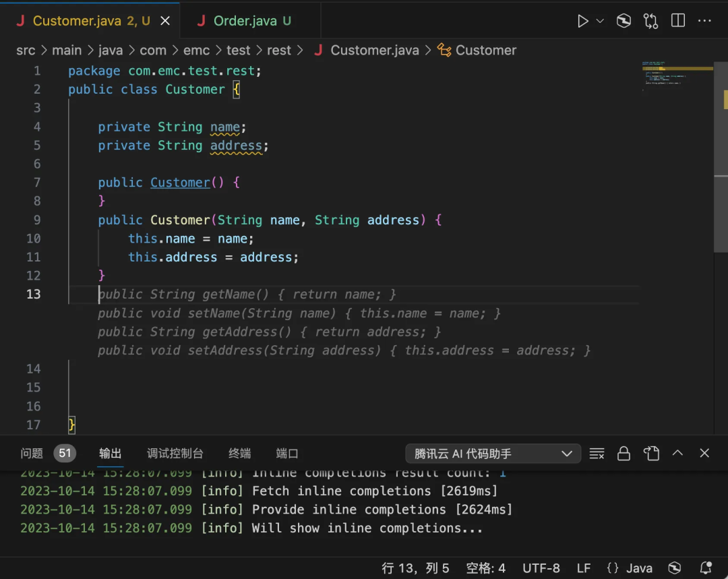Change indentation via 空格: 4
This screenshot has width=728, height=579.
pos(485,568)
